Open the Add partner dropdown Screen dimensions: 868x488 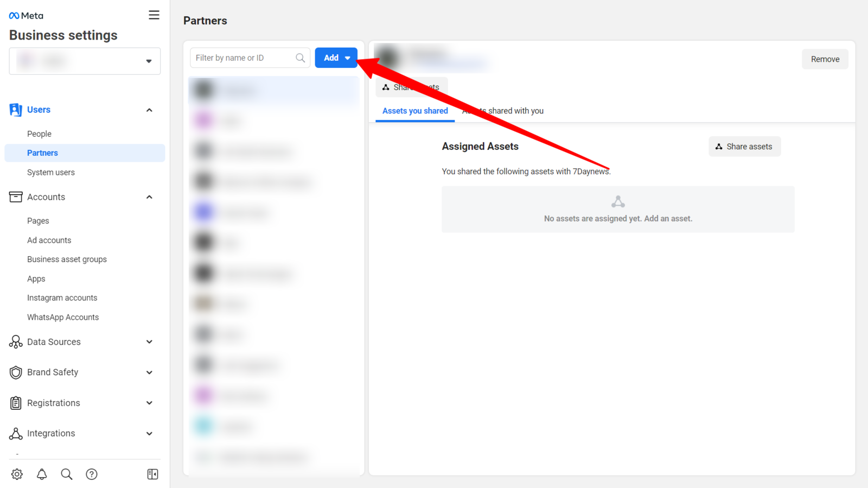[336, 58]
